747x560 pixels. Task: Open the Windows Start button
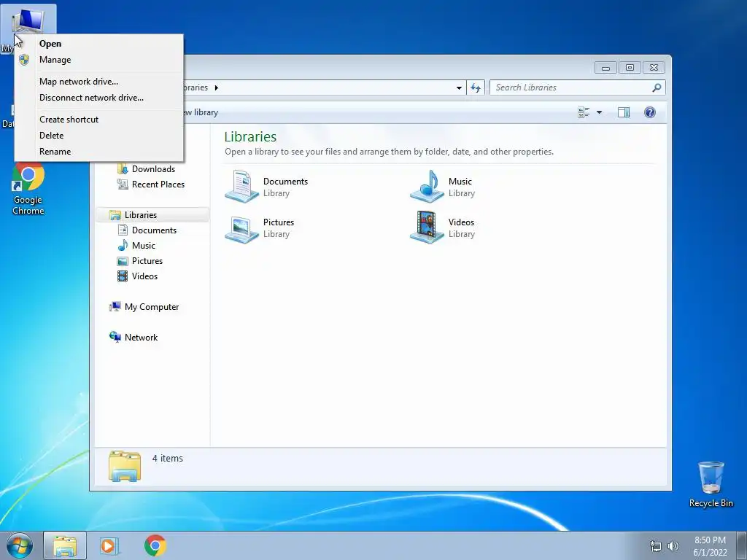[x=20, y=545]
